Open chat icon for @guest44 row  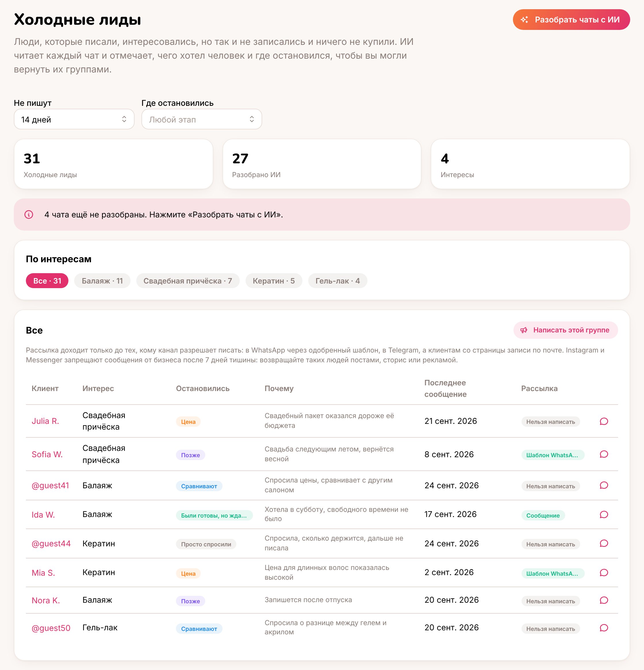pos(604,543)
